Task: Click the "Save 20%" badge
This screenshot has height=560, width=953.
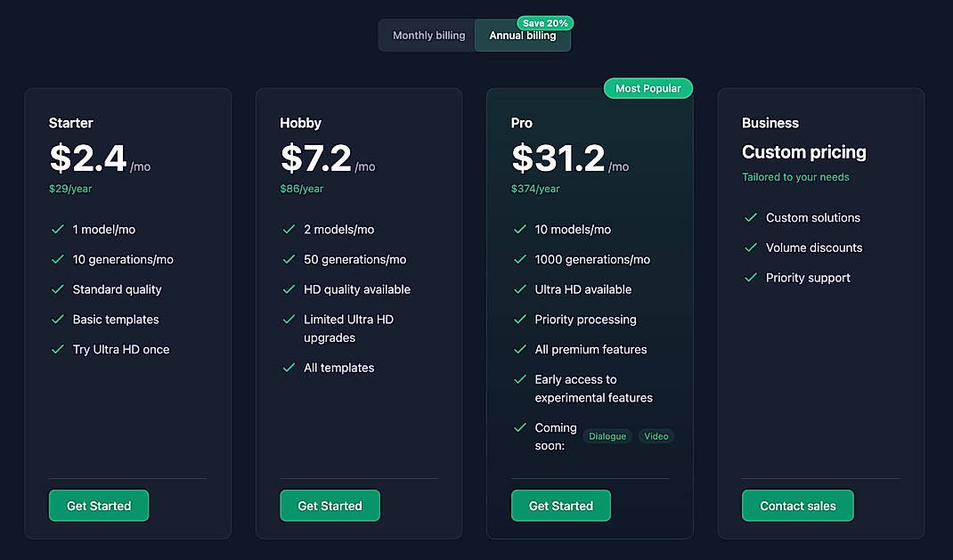Action: (545, 23)
